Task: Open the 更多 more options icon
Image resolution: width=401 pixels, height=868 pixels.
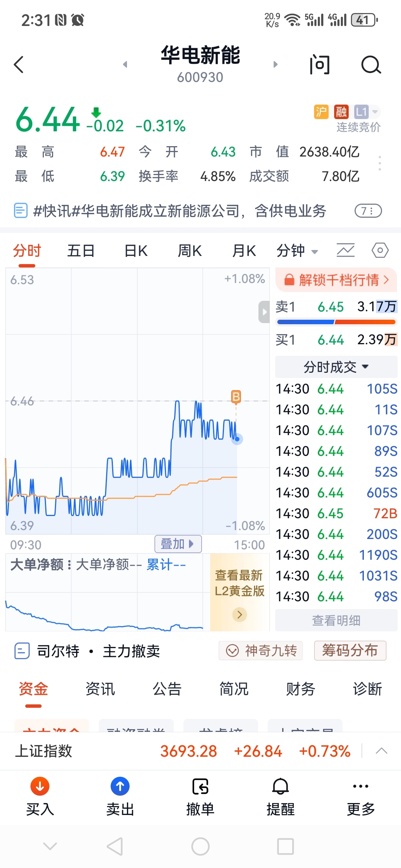Action: [x=361, y=786]
